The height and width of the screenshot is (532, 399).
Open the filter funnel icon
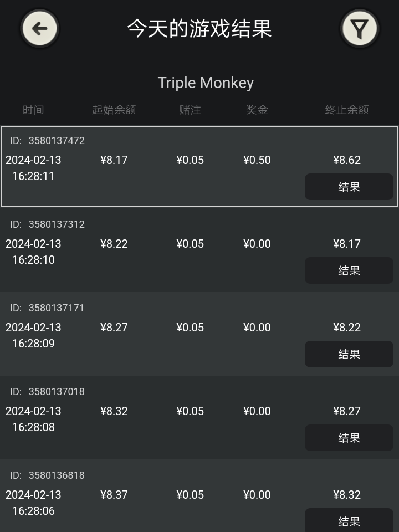pyautogui.click(x=360, y=28)
